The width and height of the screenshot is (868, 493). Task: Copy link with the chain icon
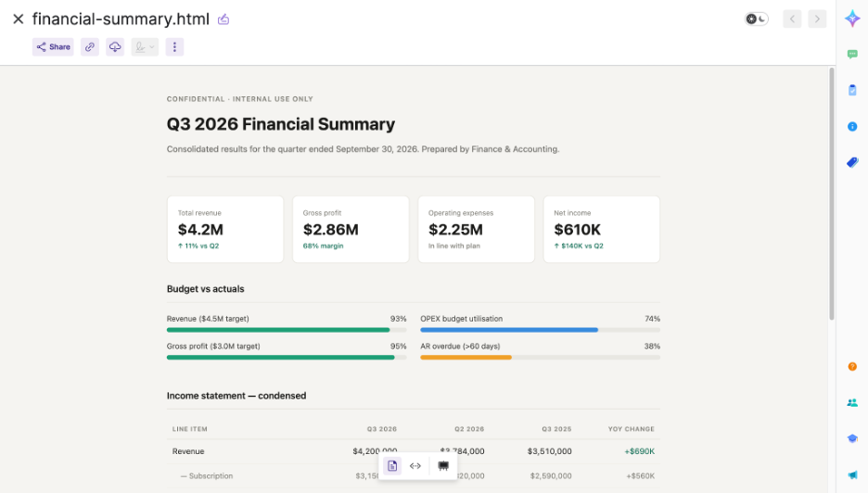90,47
